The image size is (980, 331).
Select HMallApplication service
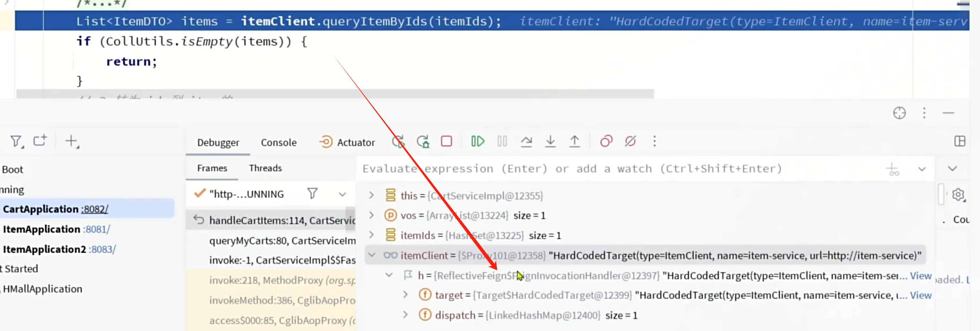[x=43, y=289]
